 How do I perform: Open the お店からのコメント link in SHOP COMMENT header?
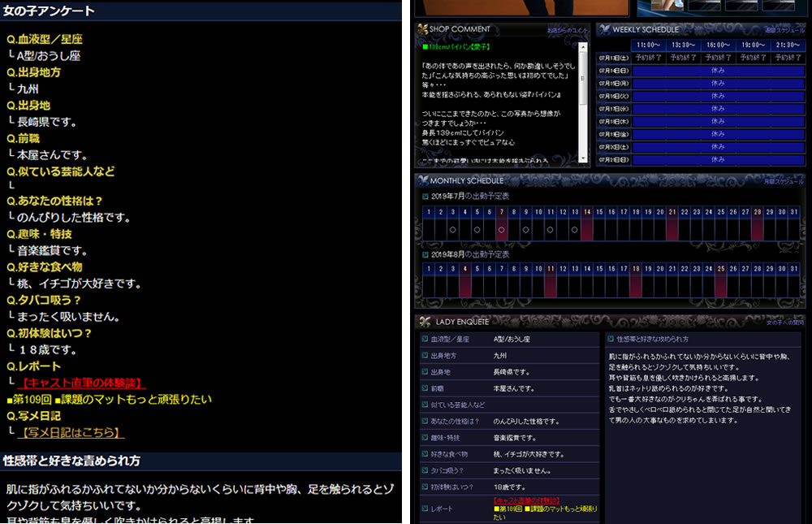[x=568, y=31]
